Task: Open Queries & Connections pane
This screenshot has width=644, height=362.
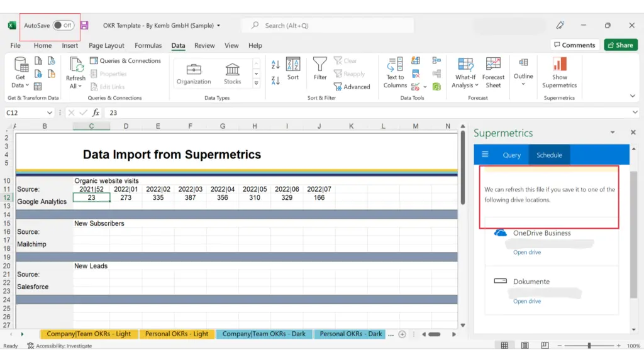Action: coord(125,61)
